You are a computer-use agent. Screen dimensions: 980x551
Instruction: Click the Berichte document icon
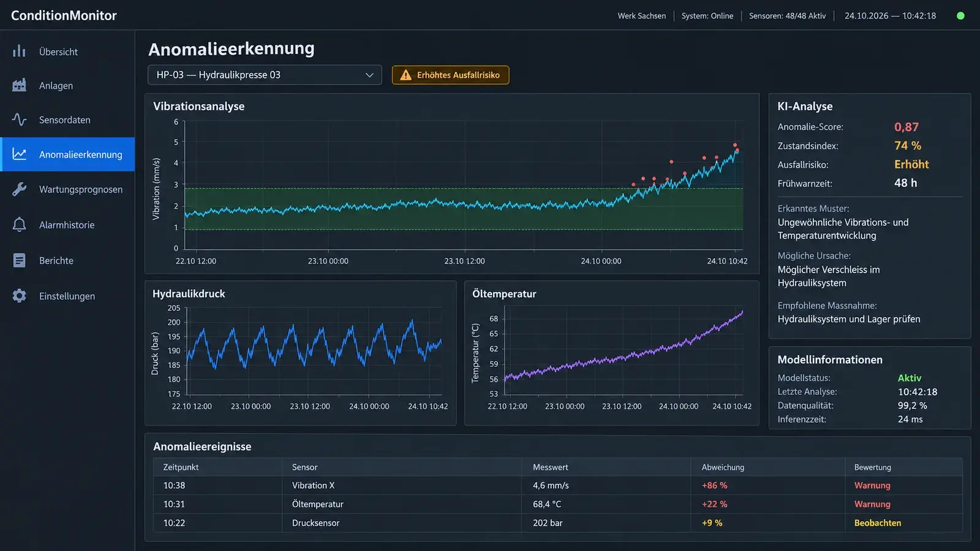coord(19,260)
